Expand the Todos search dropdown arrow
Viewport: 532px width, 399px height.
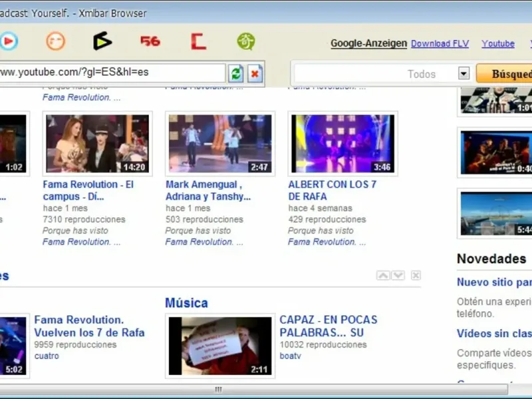pyautogui.click(x=464, y=73)
